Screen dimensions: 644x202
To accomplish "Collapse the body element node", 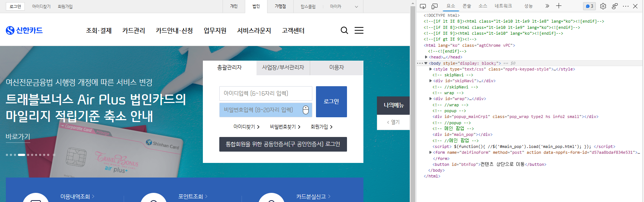I will [426, 63].
